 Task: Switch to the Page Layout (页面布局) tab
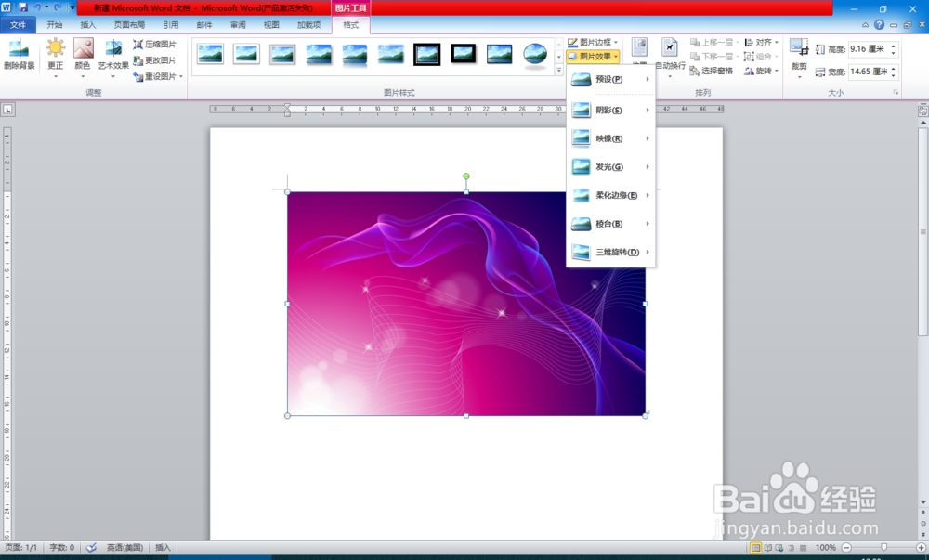tap(129, 25)
